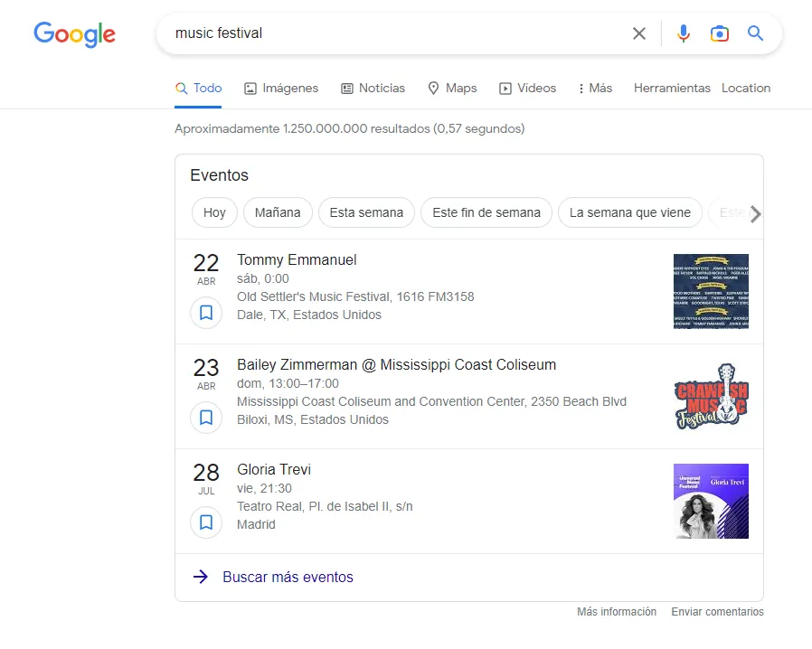Open the Vídeos tab

point(527,88)
